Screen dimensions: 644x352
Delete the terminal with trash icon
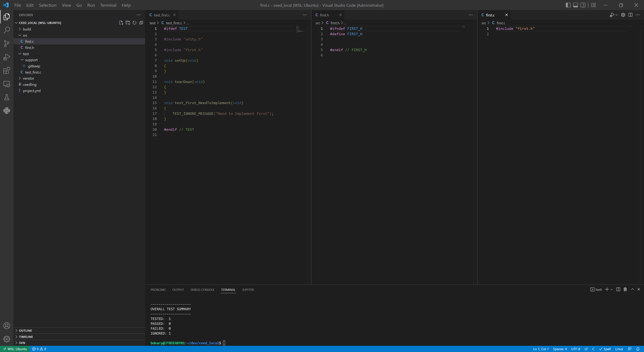(625, 289)
